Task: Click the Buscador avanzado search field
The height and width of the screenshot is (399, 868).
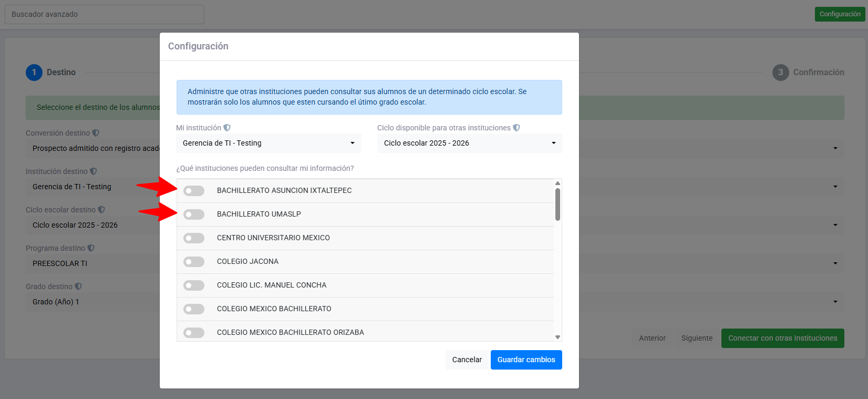Action: click(x=105, y=14)
